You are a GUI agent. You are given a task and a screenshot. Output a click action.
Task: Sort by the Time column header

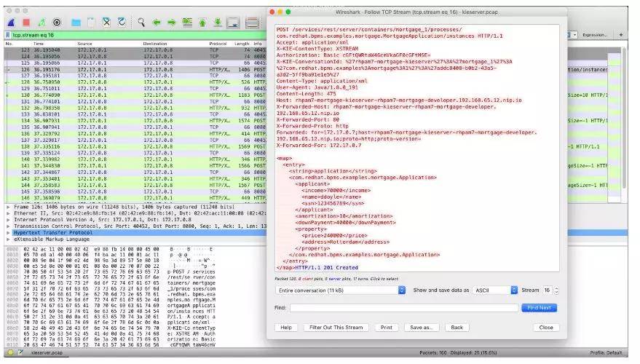point(39,44)
